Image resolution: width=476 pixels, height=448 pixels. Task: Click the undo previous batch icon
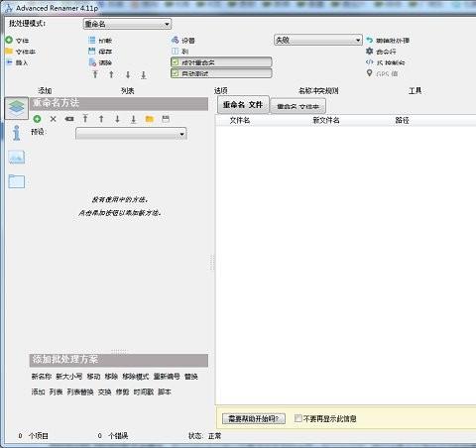click(370, 41)
